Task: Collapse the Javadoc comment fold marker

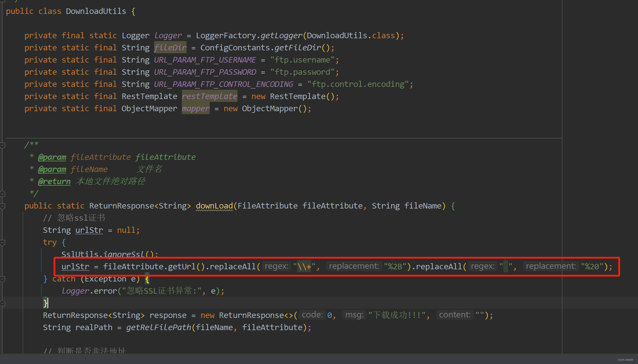Action: (x=2, y=145)
